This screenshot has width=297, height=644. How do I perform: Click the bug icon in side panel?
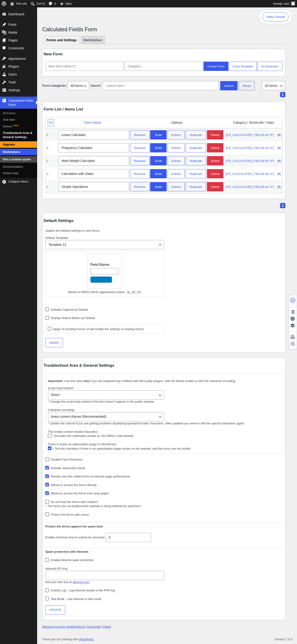coord(293,325)
